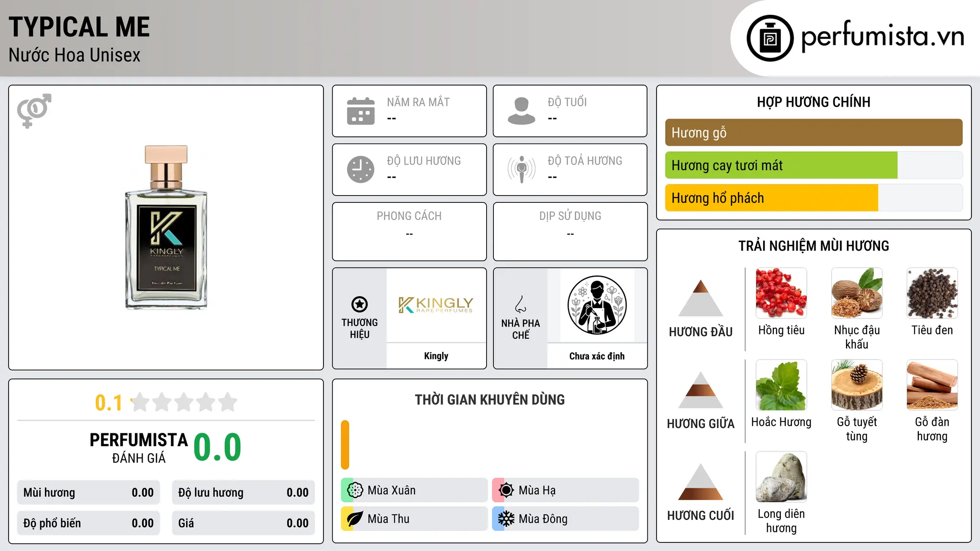
Task: Click the Hoắc Hương note name
Action: pyautogui.click(x=781, y=422)
